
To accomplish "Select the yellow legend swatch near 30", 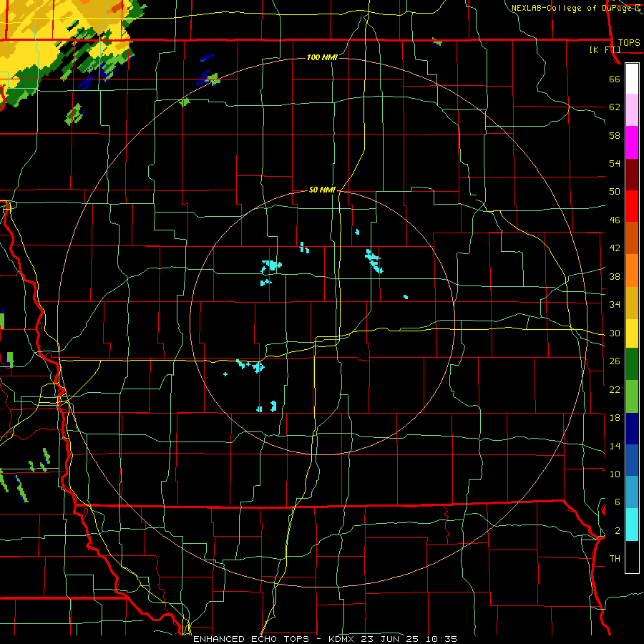I will pyautogui.click(x=632, y=333).
